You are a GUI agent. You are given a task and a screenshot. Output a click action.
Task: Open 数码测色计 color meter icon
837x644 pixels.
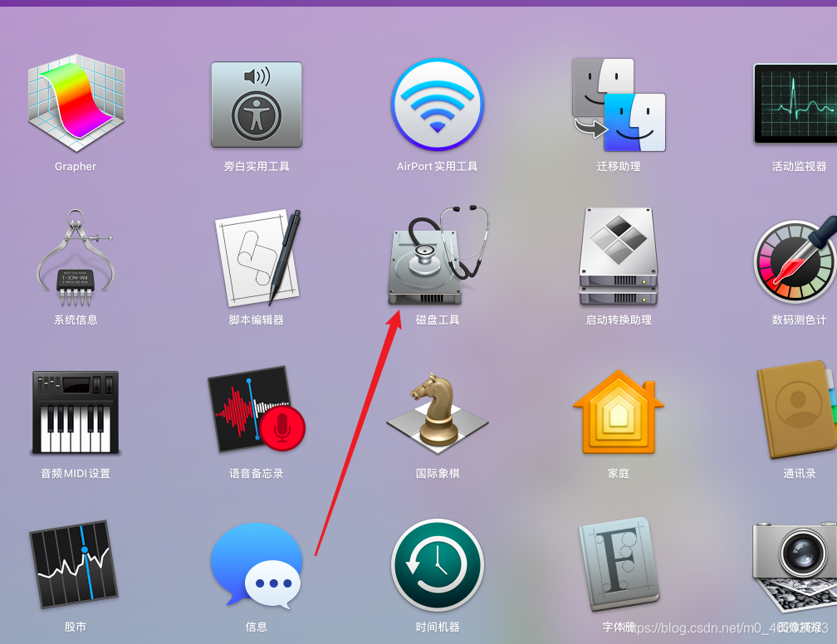tap(795, 261)
